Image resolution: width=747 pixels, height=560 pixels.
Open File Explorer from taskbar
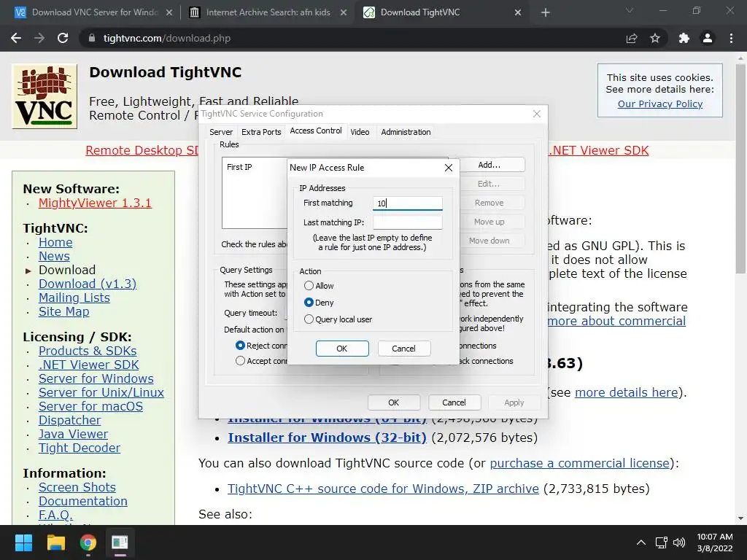click(x=55, y=542)
